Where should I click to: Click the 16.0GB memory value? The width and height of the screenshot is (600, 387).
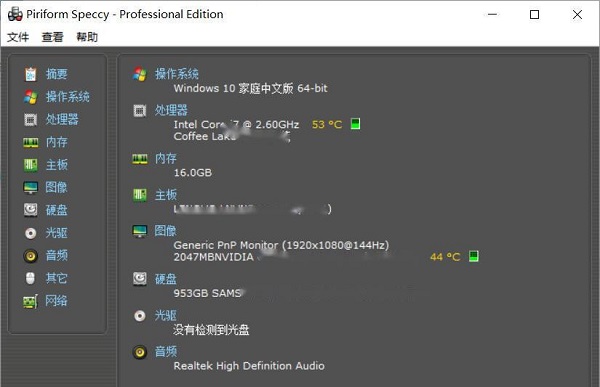coord(193,173)
